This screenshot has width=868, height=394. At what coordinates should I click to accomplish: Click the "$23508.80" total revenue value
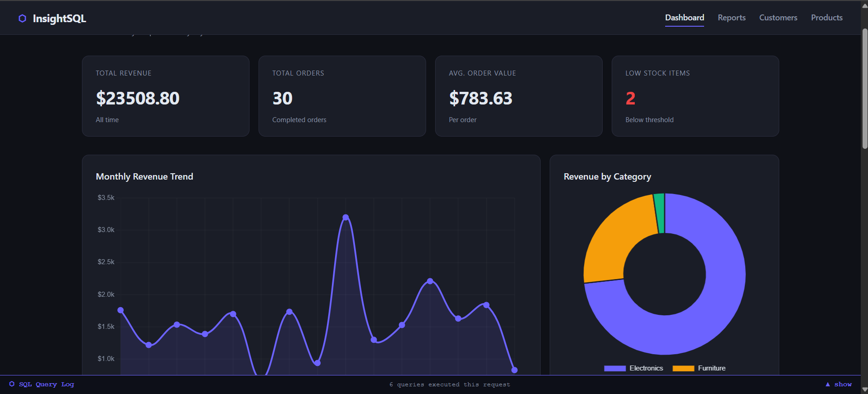click(x=138, y=98)
